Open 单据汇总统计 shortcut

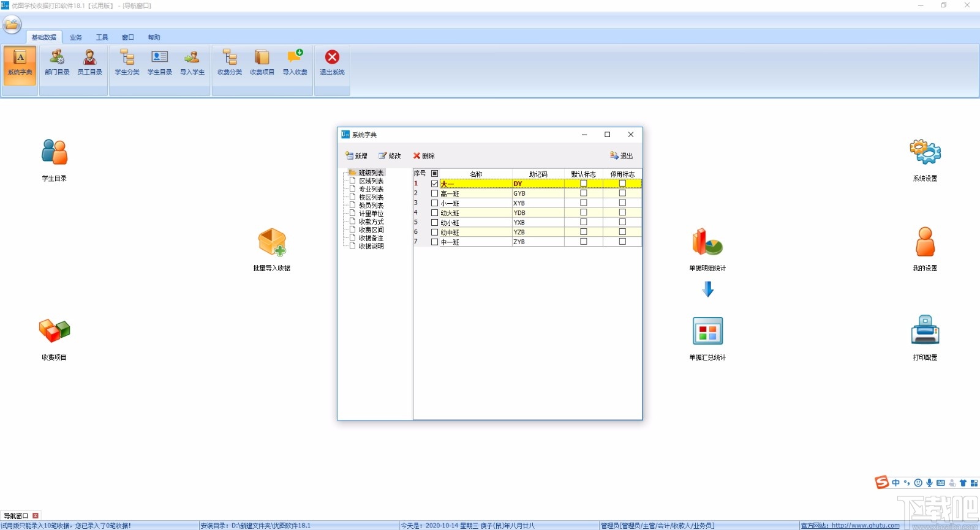[707, 339]
